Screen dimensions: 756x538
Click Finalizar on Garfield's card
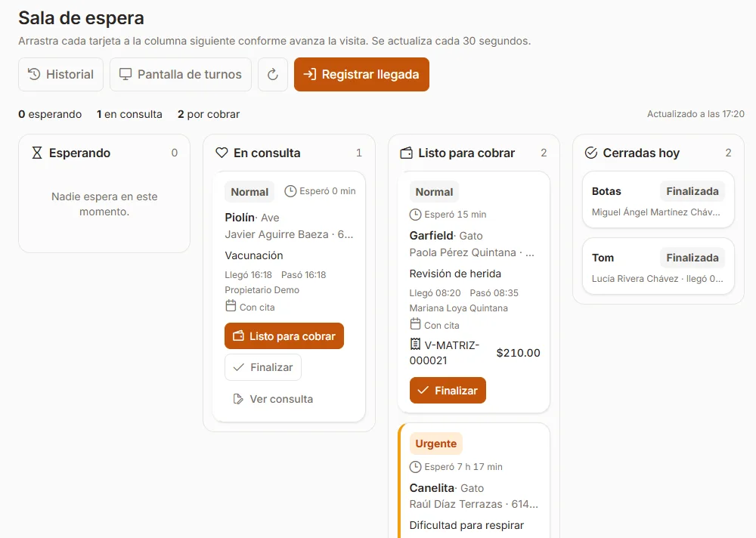tap(448, 391)
